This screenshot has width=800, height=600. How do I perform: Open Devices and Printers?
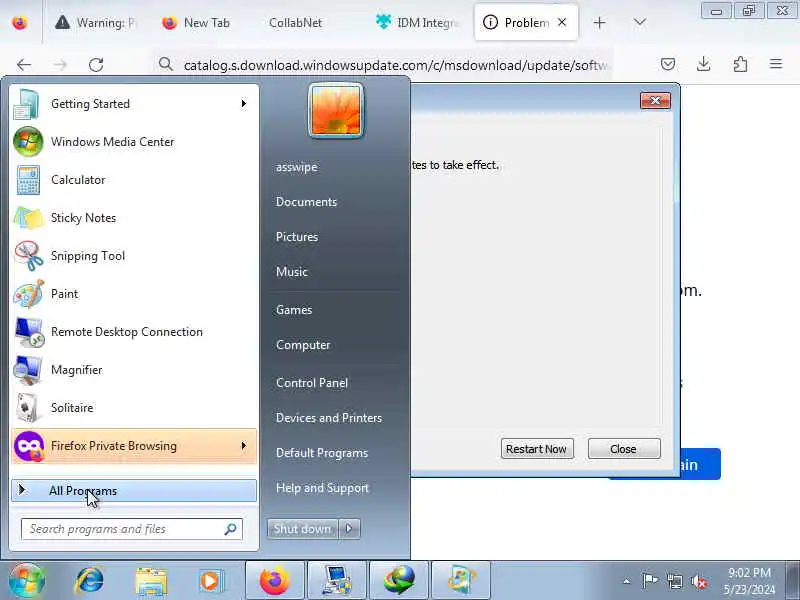click(x=329, y=418)
